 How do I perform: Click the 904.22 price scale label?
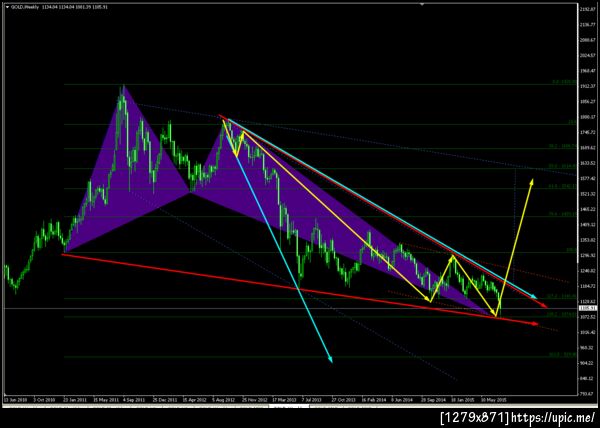pyautogui.click(x=587, y=363)
